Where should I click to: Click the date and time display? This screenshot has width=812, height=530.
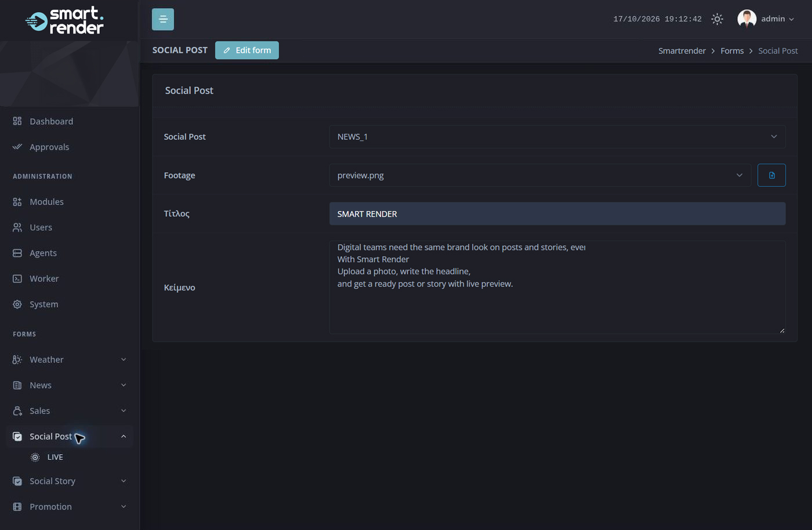tap(658, 19)
